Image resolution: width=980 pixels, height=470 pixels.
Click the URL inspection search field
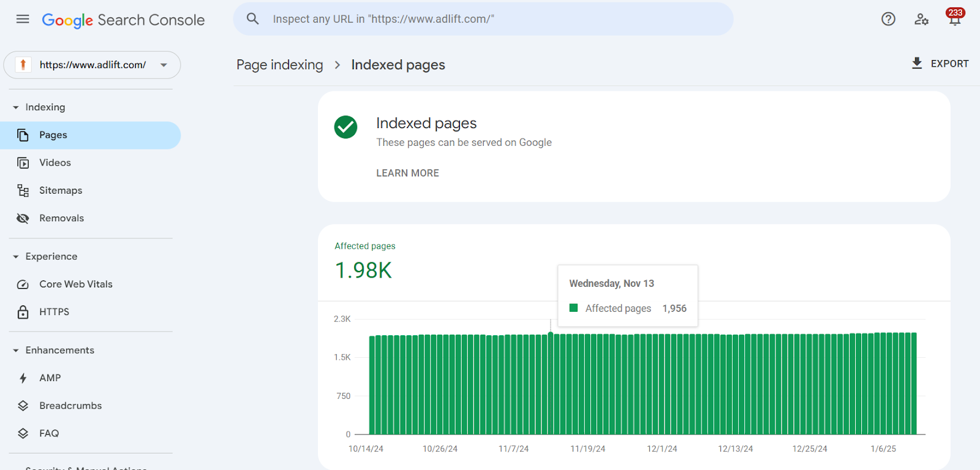click(x=483, y=19)
